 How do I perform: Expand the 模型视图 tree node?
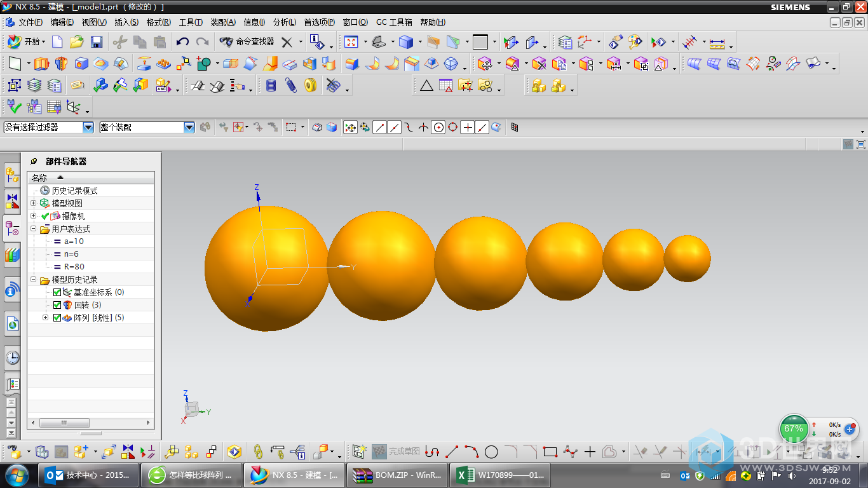coord(33,203)
